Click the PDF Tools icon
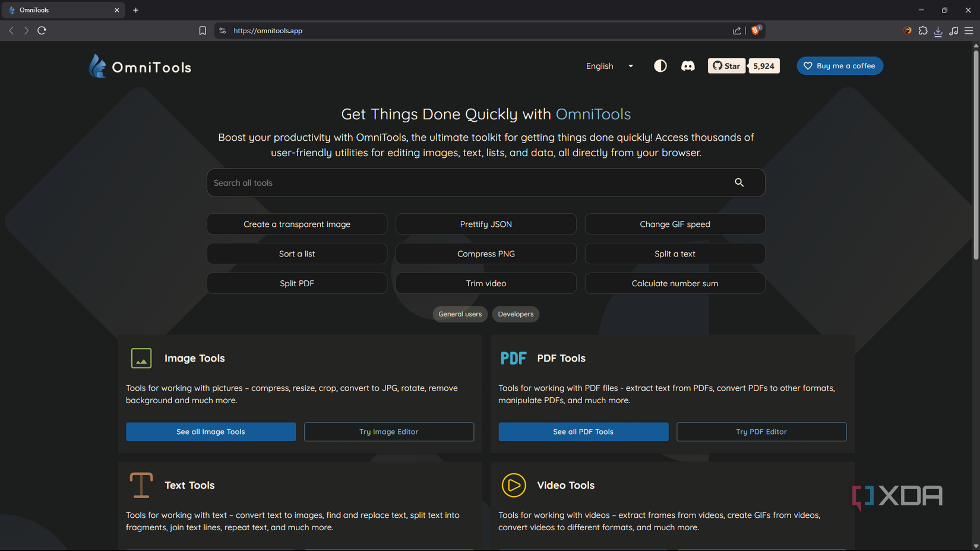 click(x=513, y=358)
